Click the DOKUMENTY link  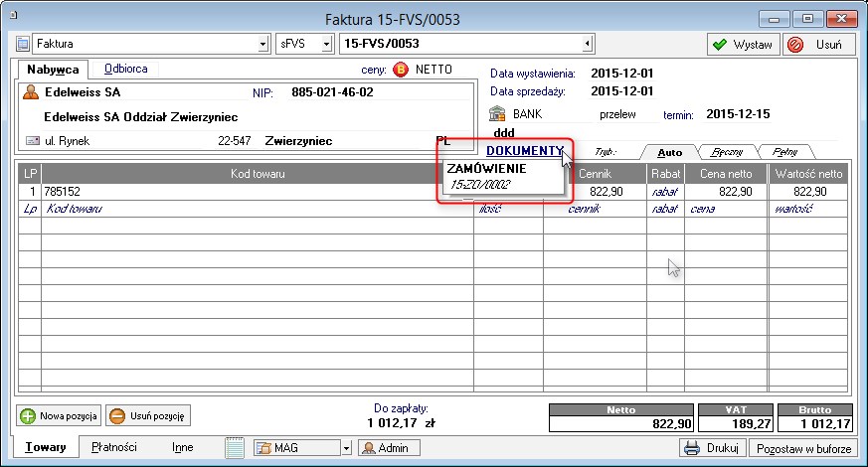(525, 150)
